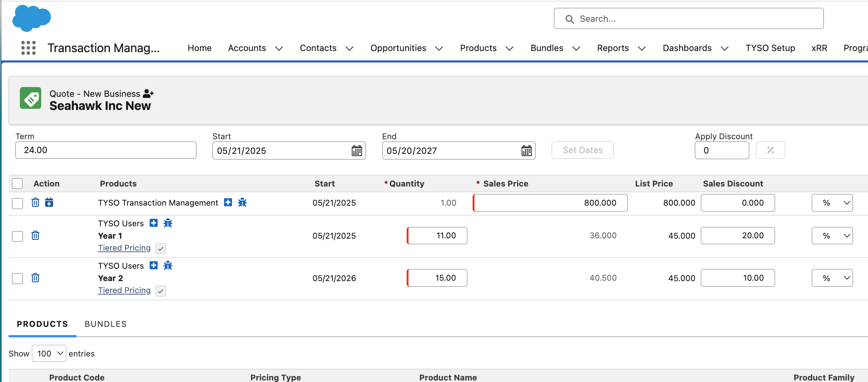Click bug icon on TYSO Users Year 2

click(168, 266)
